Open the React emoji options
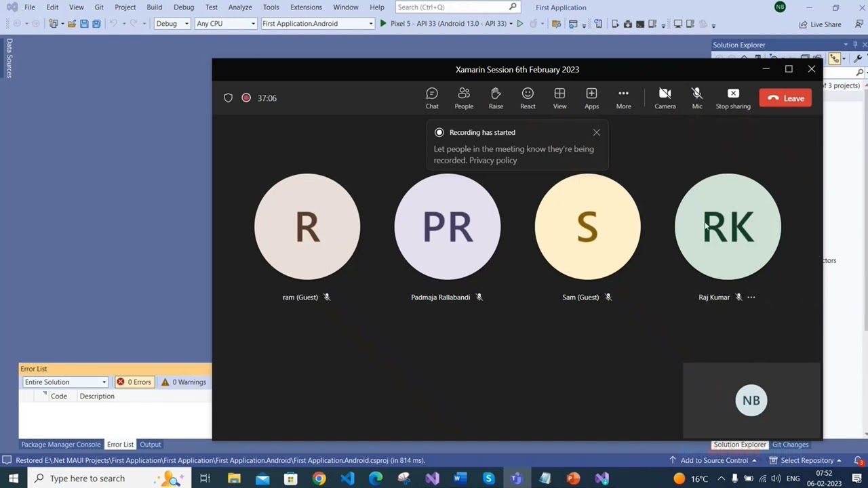868x488 pixels. pos(528,98)
